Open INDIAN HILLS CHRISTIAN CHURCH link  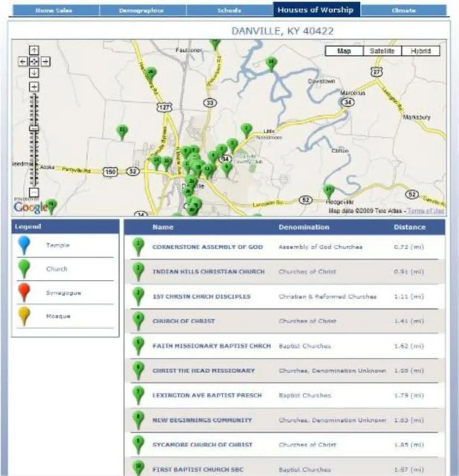click(x=209, y=272)
